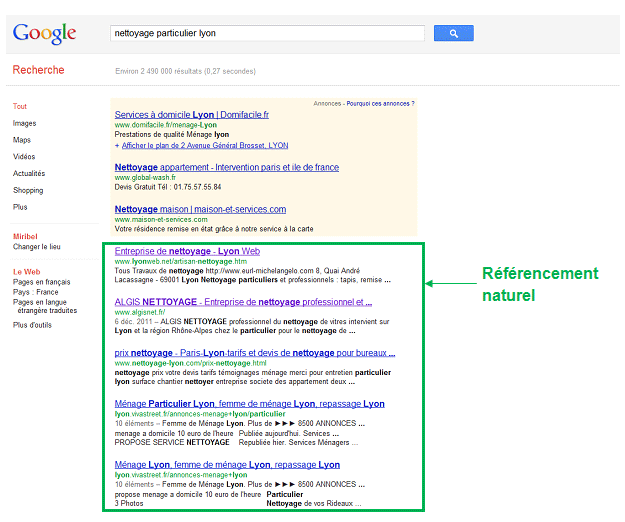The height and width of the screenshot is (522, 625).
Task: Click the blue magnifier search button
Action: (454, 33)
